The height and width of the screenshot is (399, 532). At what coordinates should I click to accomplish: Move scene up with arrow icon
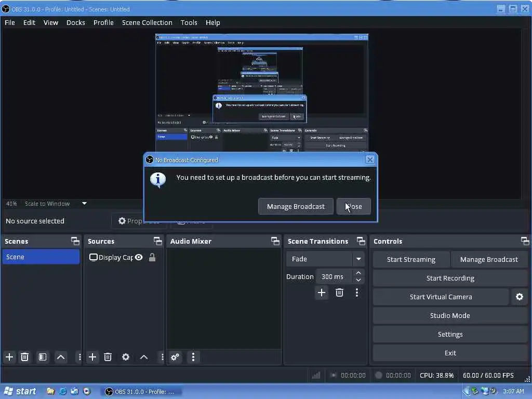point(61,357)
